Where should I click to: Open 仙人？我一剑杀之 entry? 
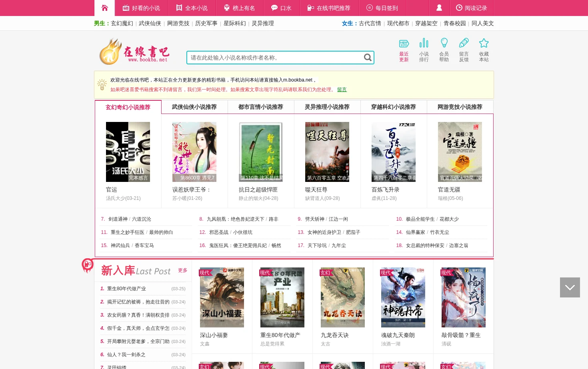click(x=126, y=355)
